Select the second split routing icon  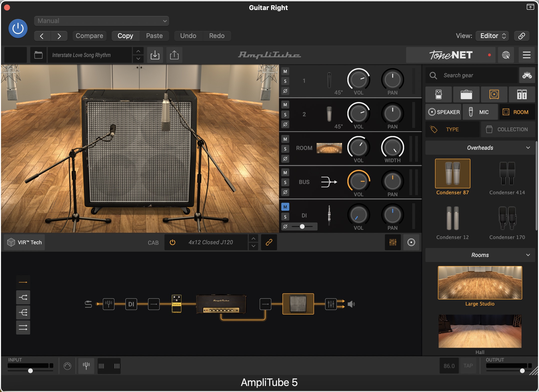coord(23,297)
